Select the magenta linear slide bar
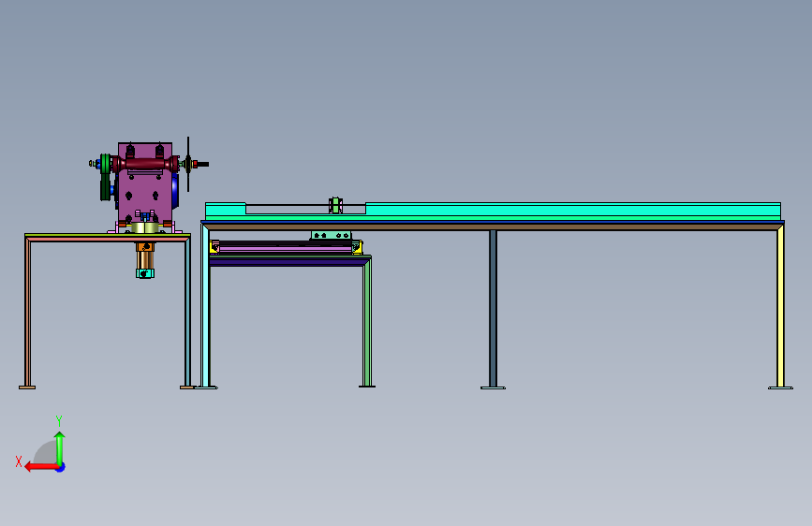The height and width of the screenshot is (526, 812). (286, 250)
